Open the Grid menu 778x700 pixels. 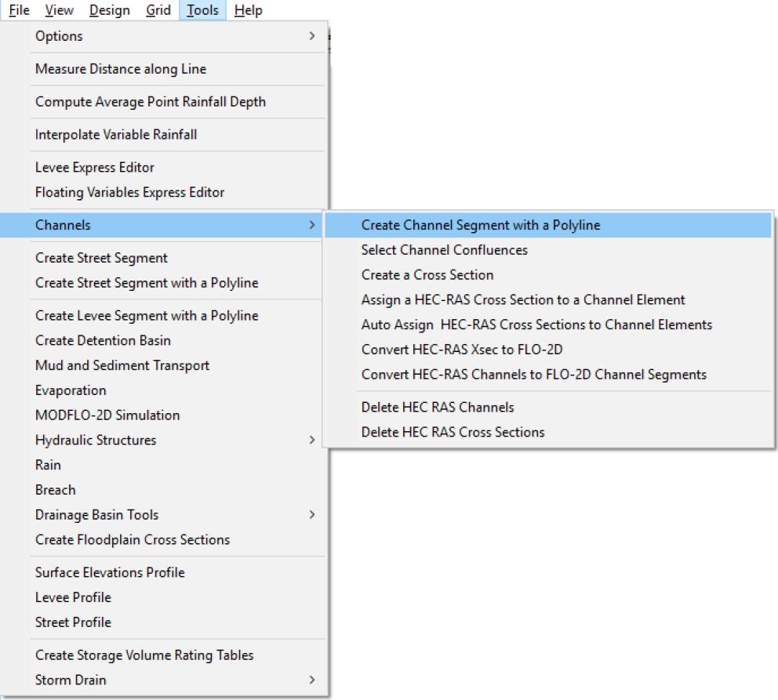pyautogui.click(x=158, y=10)
